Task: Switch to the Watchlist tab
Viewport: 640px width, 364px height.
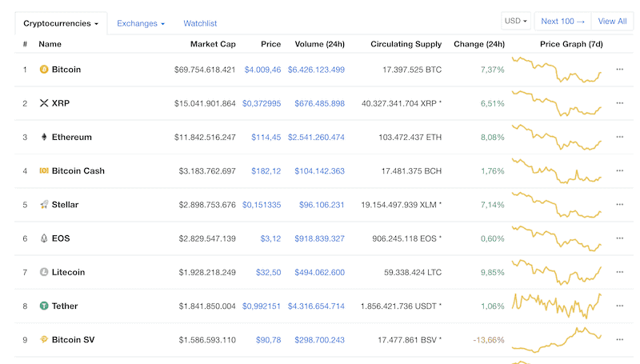Action: click(200, 24)
